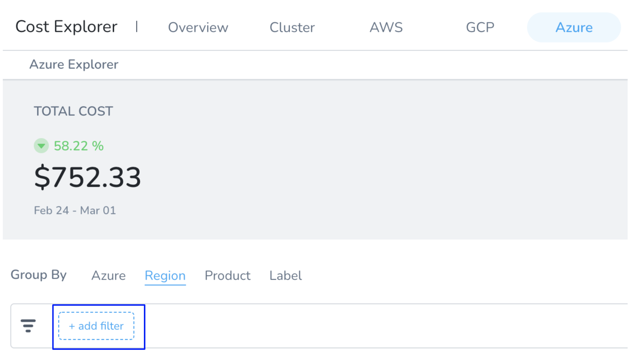Image resolution: width=644 pixels, height=357 pixels.
Task: Click the TOTAL COST heading
Action: [73, 111]
